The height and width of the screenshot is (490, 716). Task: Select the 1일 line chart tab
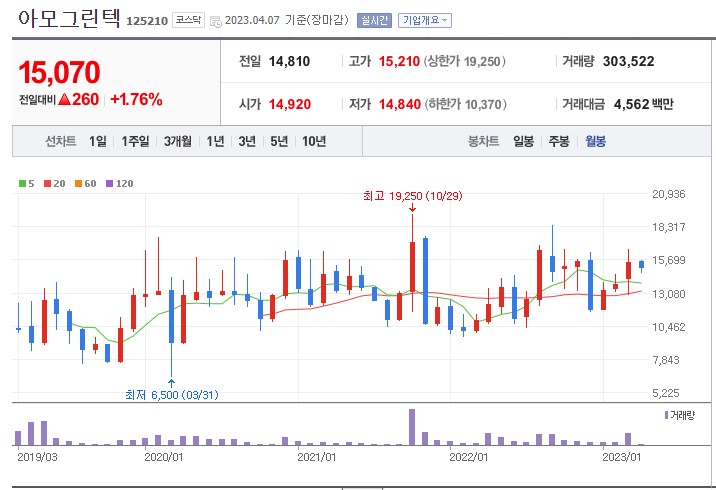coord(98,141)
